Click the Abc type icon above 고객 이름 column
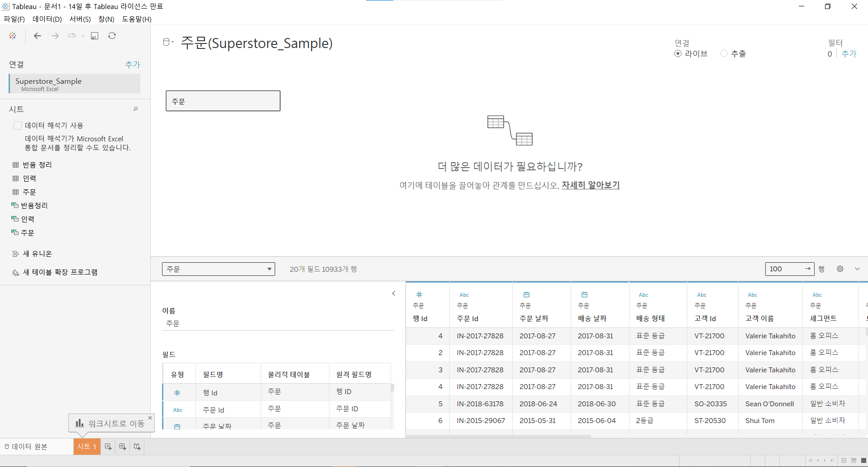The height and width of the screenshot is (467, 868). tap(753, 295)
